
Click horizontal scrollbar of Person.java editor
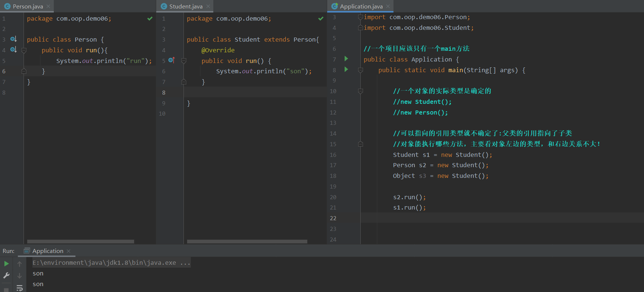click(80, 242)
